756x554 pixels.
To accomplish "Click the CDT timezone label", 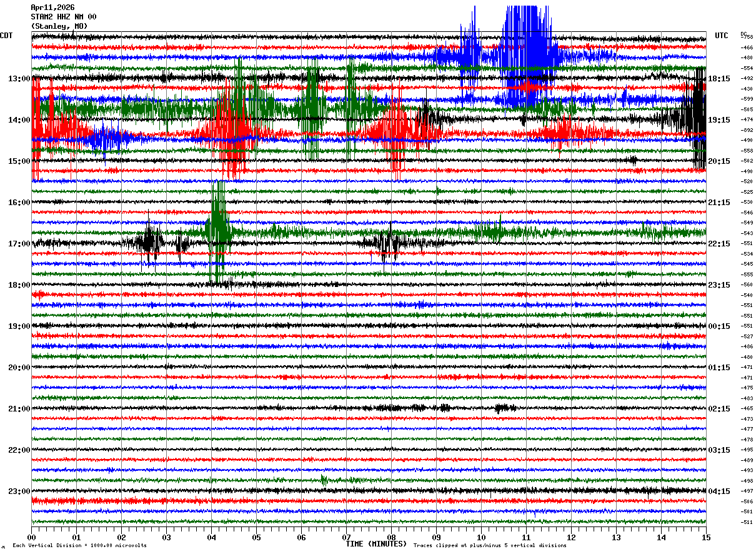I will [7, 36].
